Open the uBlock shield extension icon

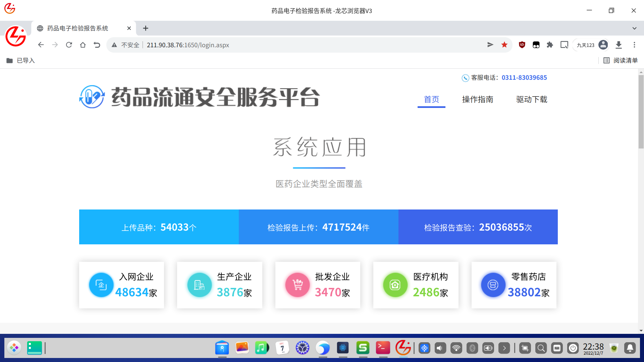coord(522,45)
